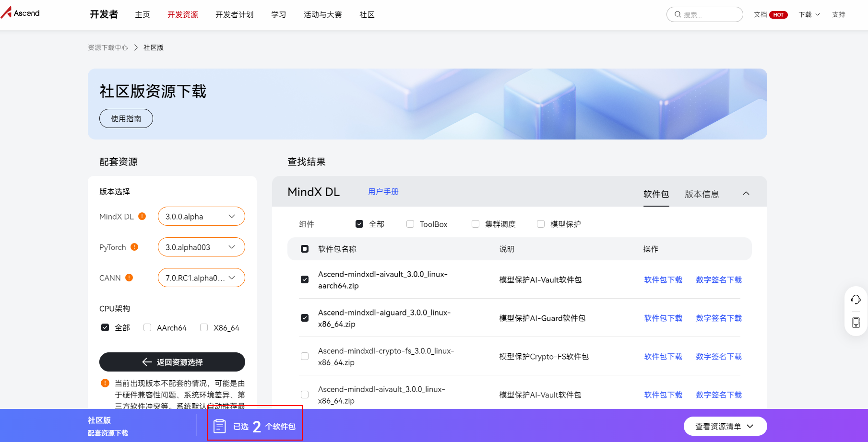Screen dimensions: 868x442
Task: Open the 社区 nav item
Action: 367,15
